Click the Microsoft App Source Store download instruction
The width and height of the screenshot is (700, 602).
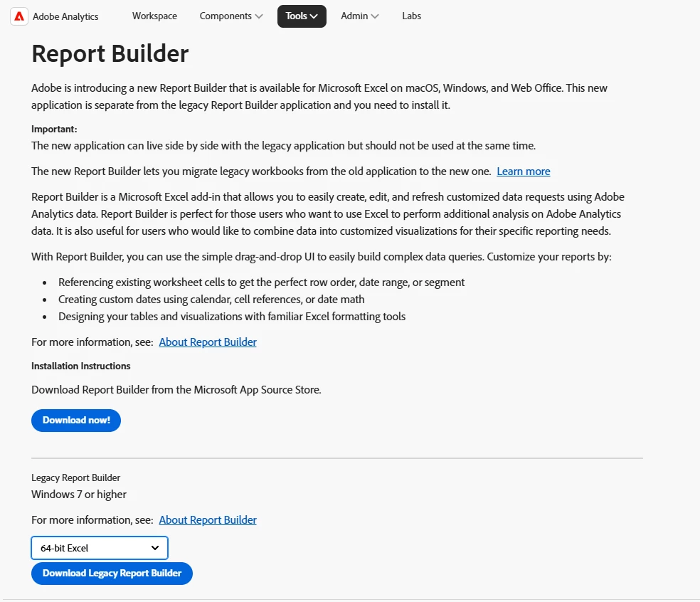pos(176,390)
